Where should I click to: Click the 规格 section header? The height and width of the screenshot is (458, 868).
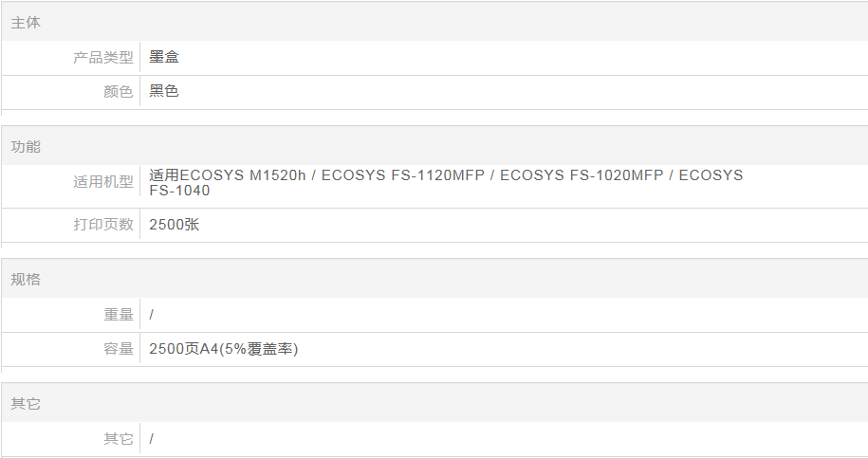(x=26, y=280)
